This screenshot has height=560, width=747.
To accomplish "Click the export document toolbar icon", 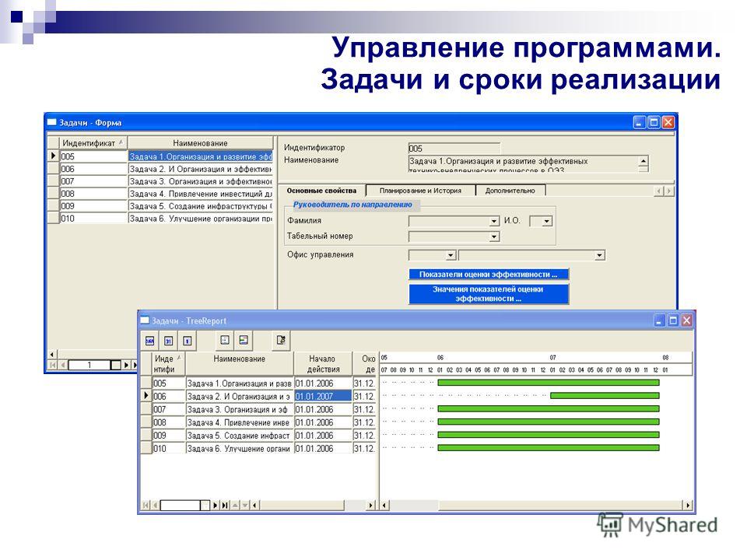I will (281, 340).
